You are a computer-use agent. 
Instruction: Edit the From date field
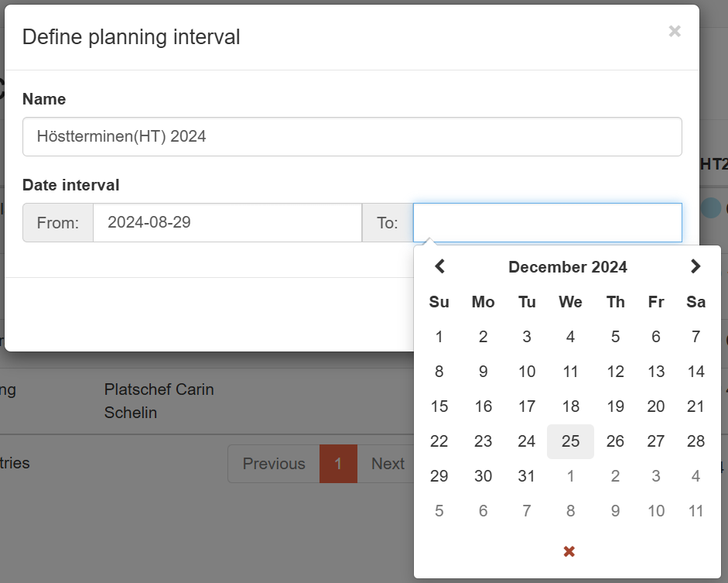point(227,223)
